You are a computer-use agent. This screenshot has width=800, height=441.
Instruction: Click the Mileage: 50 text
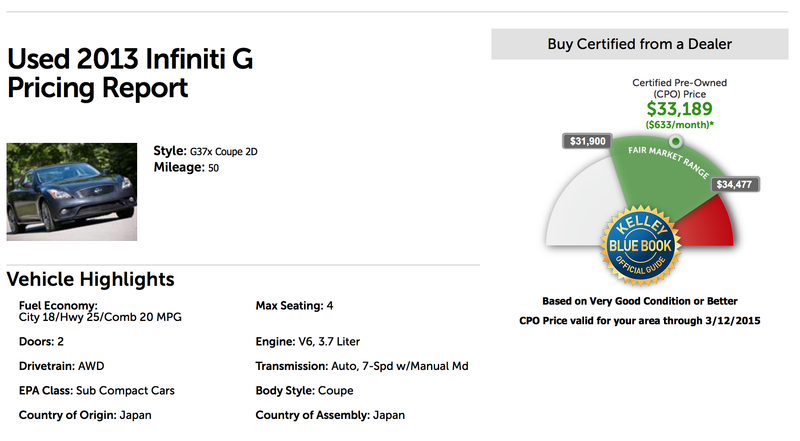click(x=186, y=167)
